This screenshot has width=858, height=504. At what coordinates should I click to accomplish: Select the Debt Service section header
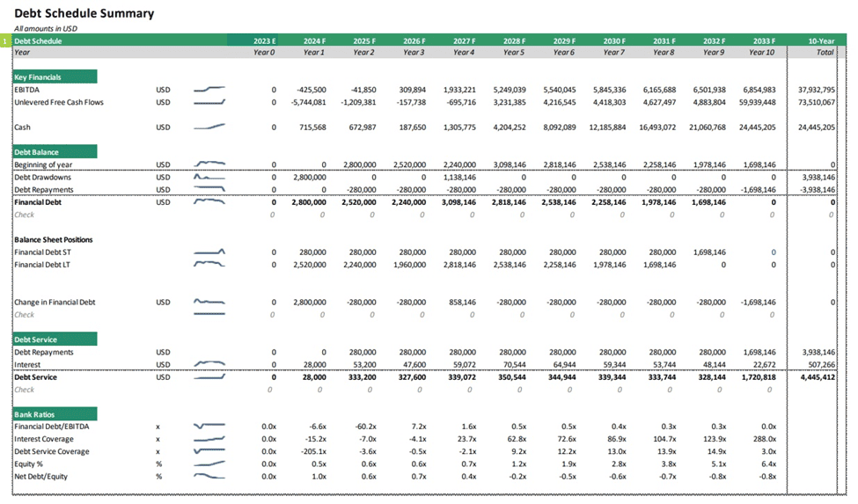(55, 340)
